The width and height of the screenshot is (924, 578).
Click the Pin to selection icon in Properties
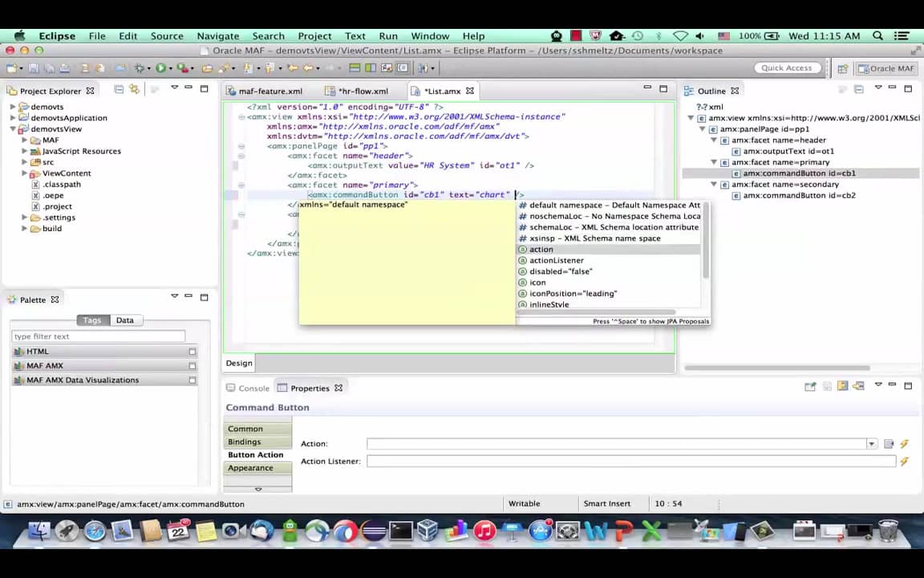(x=810, y=386)
